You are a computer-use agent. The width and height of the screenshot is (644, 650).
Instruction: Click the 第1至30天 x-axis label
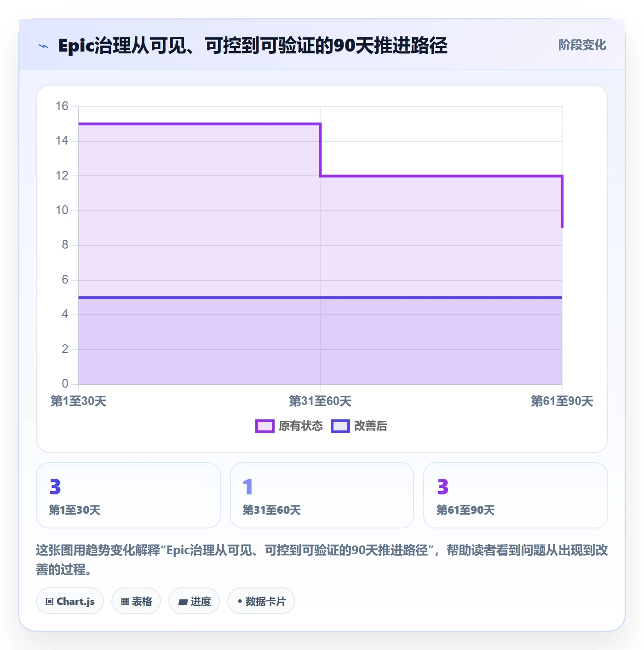point(79,401)
